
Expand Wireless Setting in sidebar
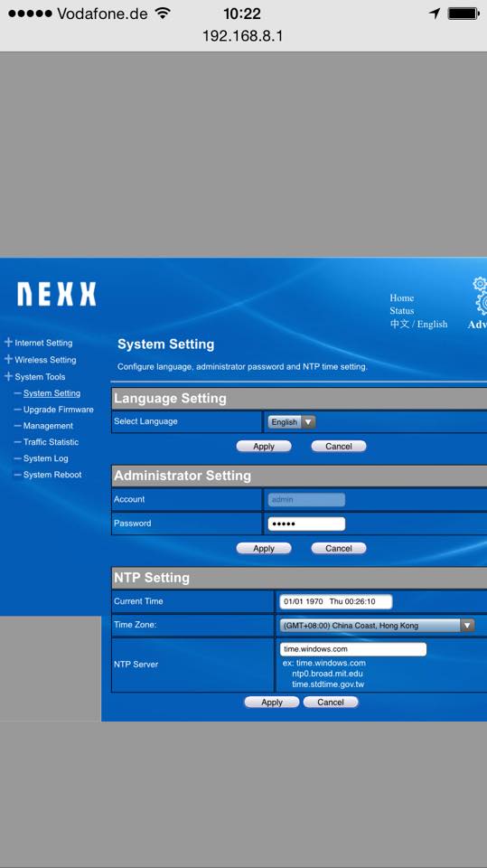(x=45, y=360)
